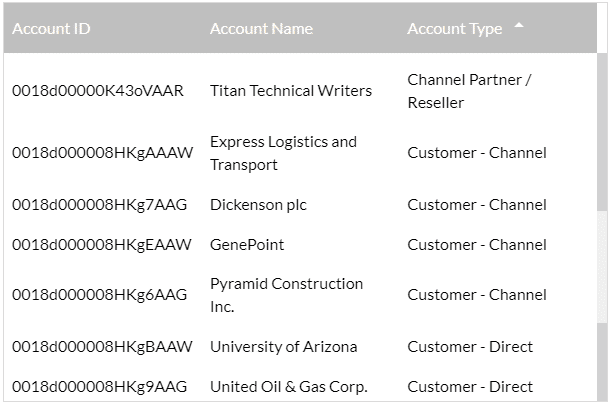The image size is (612, 407).
Task: Click University of Arizona account name
Action: click(x=283, y=347)
